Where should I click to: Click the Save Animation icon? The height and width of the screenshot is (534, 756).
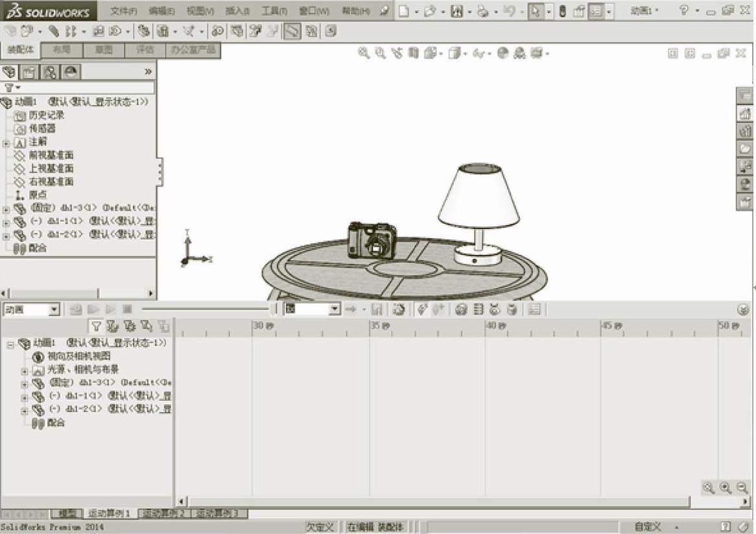[377, 310]
